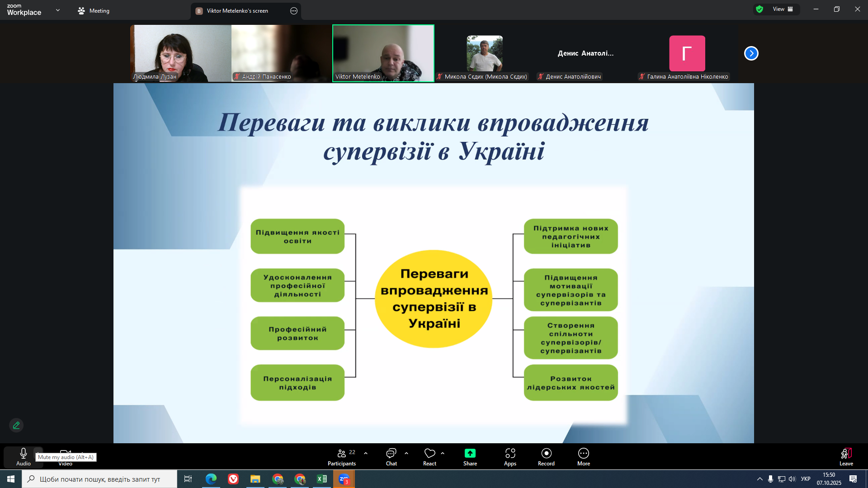The width and height of the screenshot is (868, 488).
Task: Open the Zoom Workplace dropdown chevron
Action: (x=58, y=10)
